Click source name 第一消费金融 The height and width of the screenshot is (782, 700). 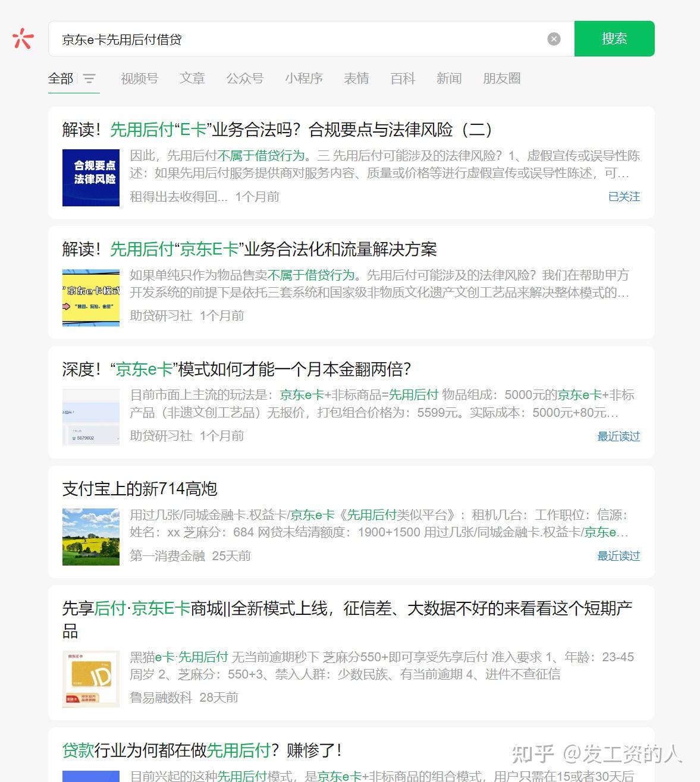point(167,556)
